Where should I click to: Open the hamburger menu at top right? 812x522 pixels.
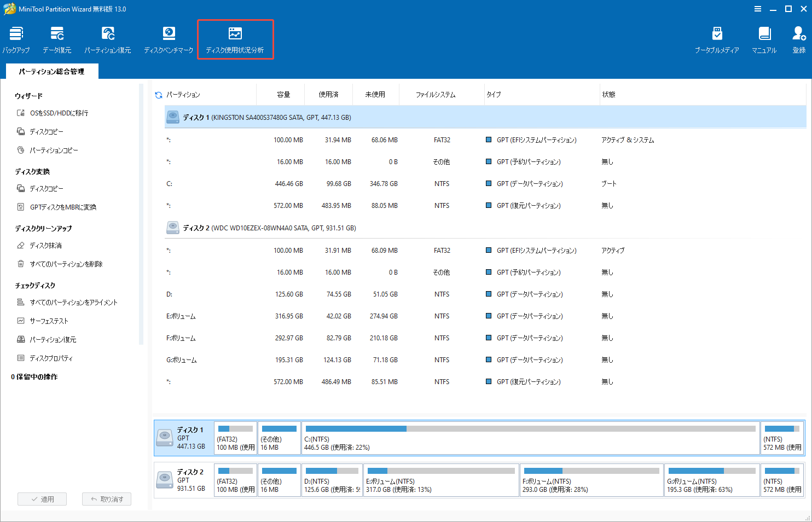[758, 8]
